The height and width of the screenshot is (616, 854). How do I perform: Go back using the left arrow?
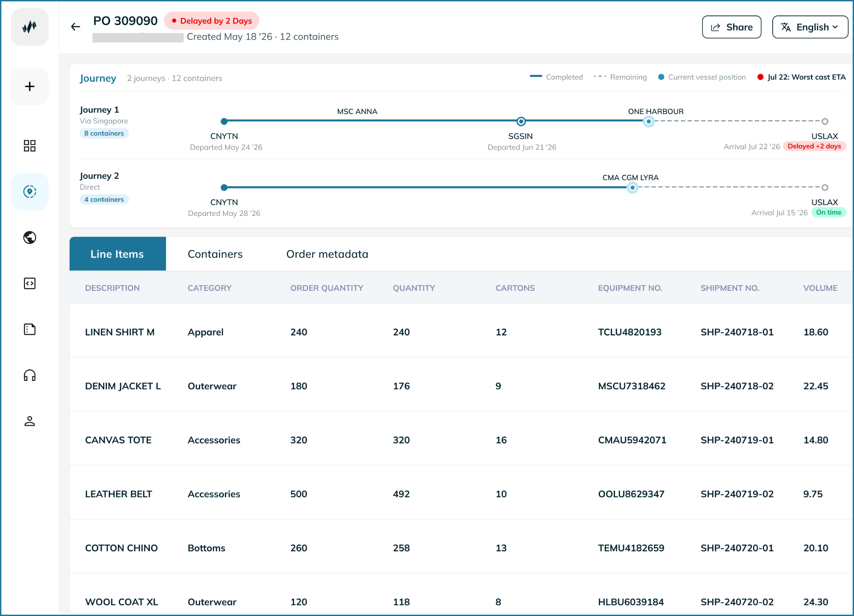tap(75, 27)
